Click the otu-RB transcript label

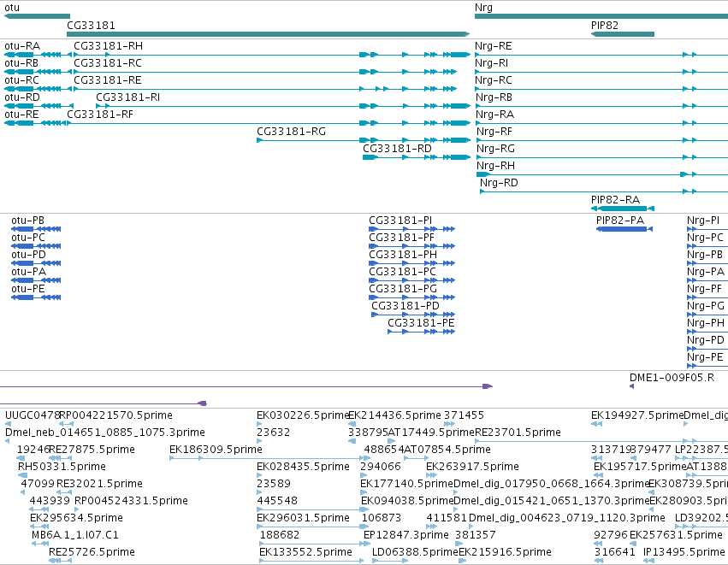coord(21,63)
